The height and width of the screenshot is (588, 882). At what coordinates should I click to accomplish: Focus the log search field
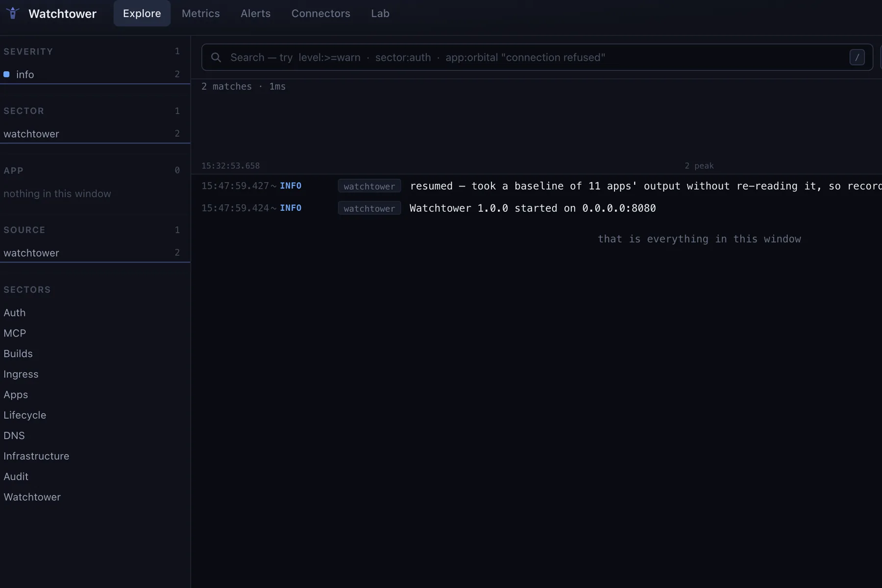pyautogui.click(x=538, y=57)
